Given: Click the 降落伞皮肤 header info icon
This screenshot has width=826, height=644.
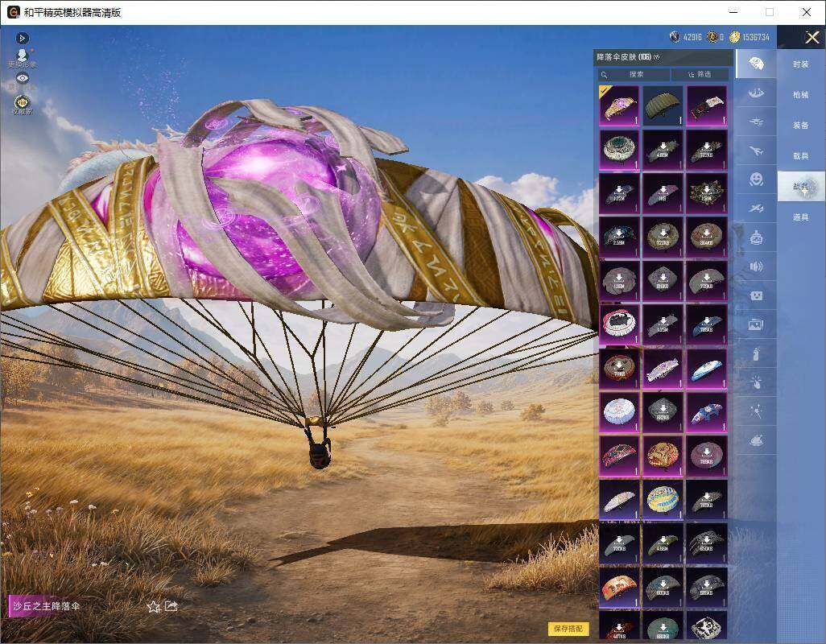Looking at the screenshot, I should coord(656,57).
